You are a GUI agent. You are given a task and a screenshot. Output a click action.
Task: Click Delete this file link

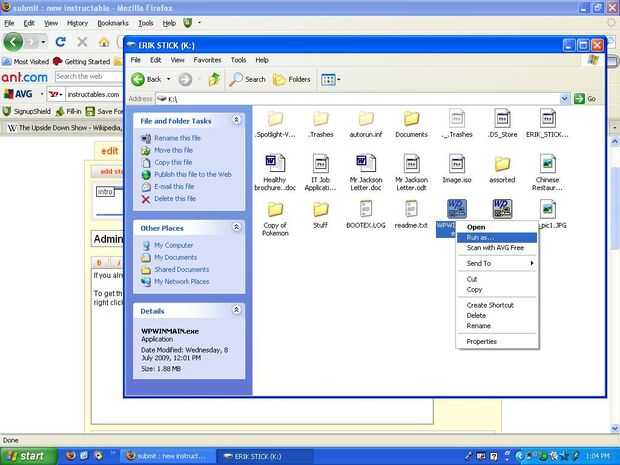175,198
